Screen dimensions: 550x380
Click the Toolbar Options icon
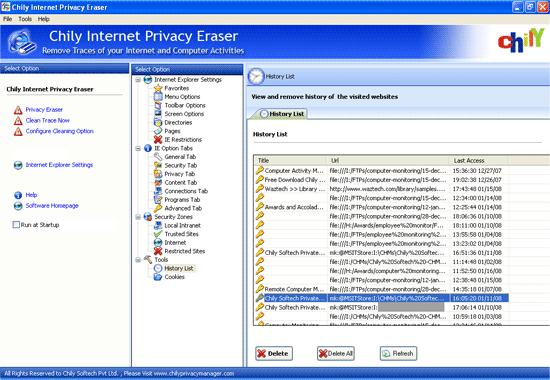point(158,105)
